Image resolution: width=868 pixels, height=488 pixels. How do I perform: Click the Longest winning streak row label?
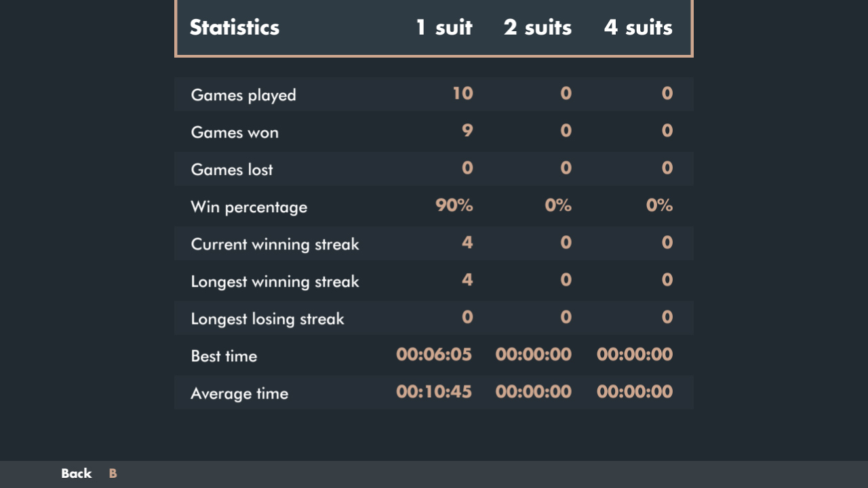coord(275,281)
